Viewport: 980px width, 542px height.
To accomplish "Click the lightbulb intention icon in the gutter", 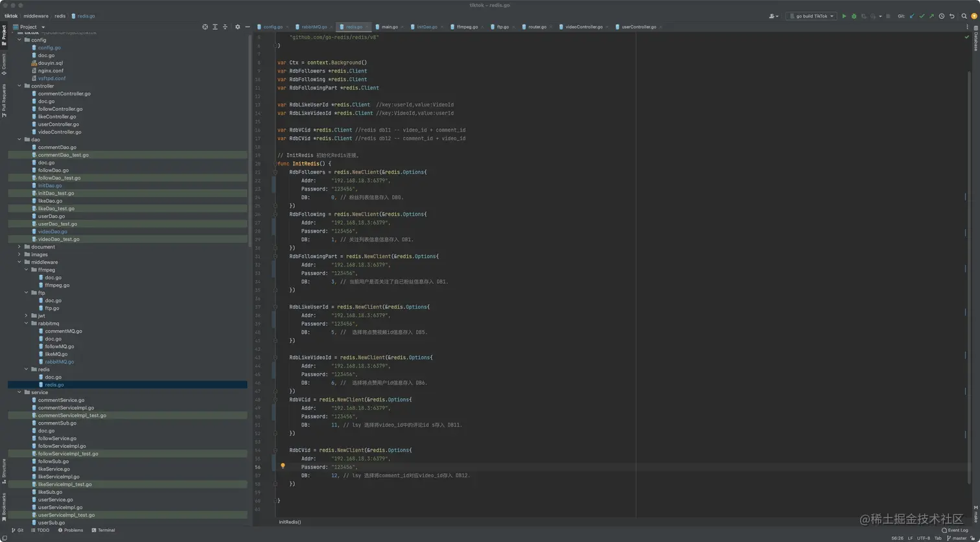I will tap(283, 466).
